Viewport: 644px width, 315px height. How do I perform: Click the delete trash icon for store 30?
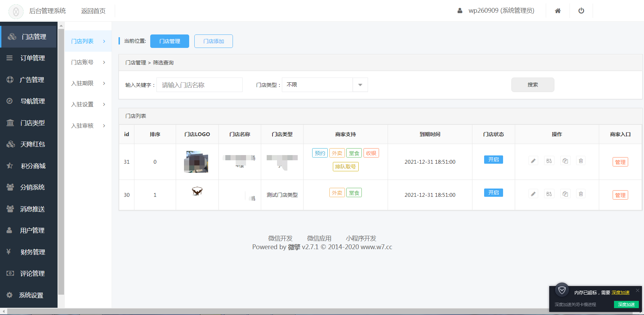[x=581, y=193]
